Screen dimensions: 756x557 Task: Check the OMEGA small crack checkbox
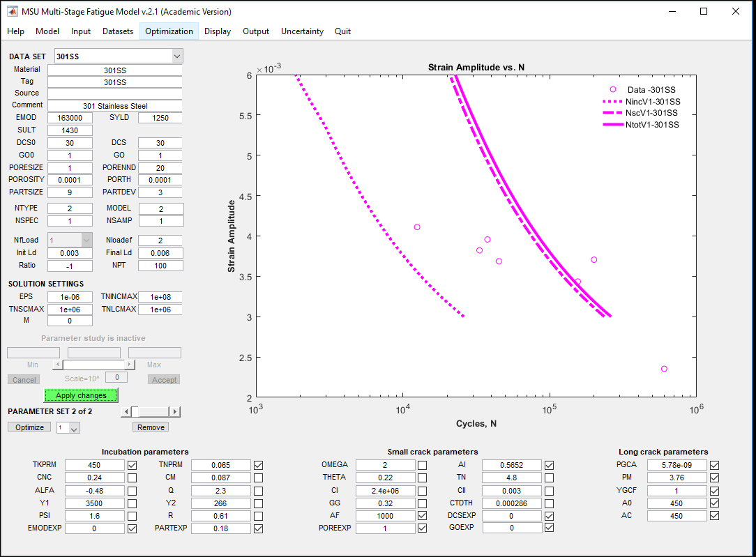coord(423,465)
